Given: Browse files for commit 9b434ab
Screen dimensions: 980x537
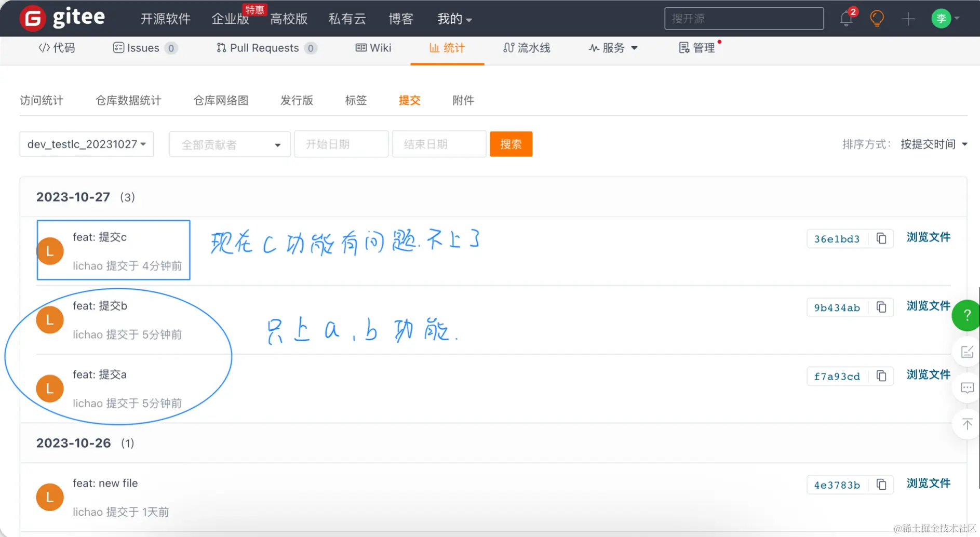Looking at the screenshot, I should [929, 306].
